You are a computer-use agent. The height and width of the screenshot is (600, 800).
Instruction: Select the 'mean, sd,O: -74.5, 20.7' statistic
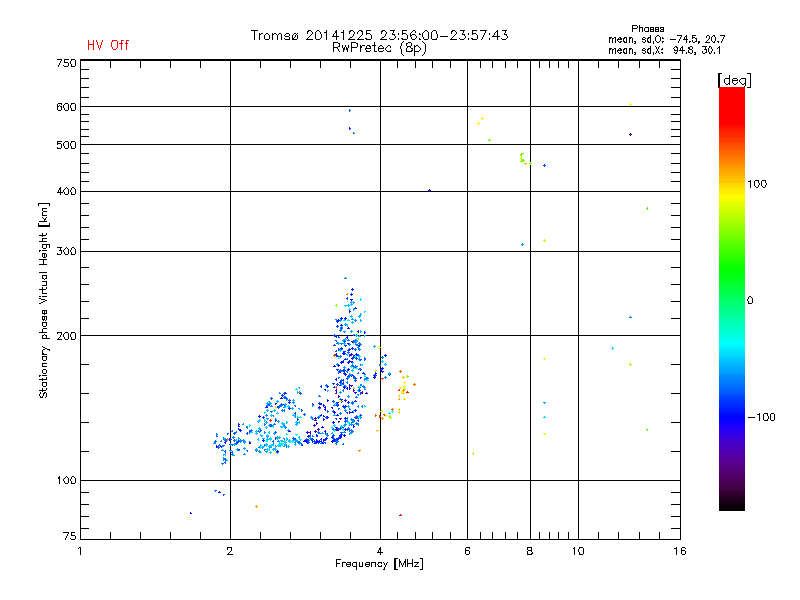666,39
